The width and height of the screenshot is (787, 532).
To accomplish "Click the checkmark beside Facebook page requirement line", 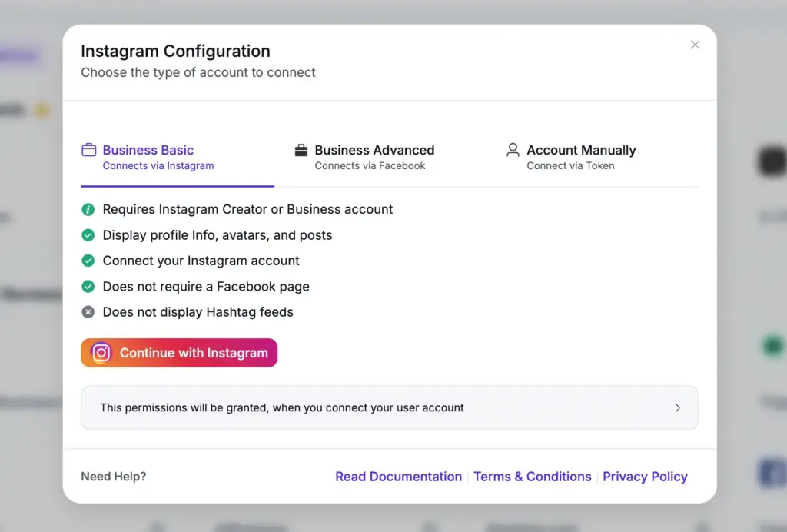I will pyautogui.click(x=88, y=286).
